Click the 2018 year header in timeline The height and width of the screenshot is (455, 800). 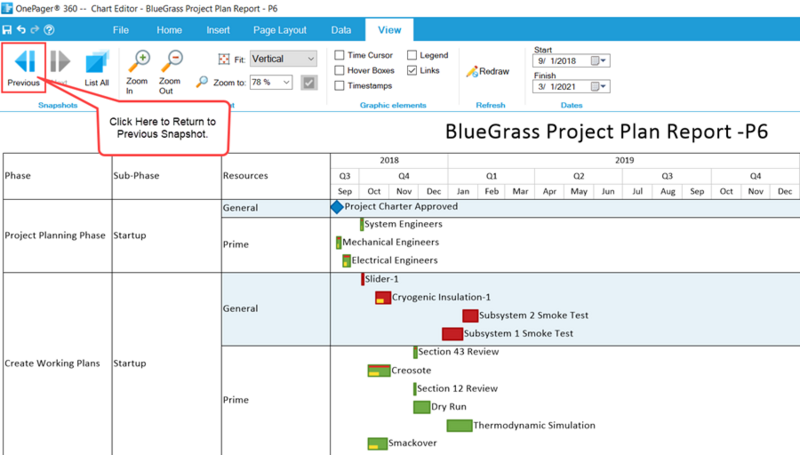pos(389,160)
